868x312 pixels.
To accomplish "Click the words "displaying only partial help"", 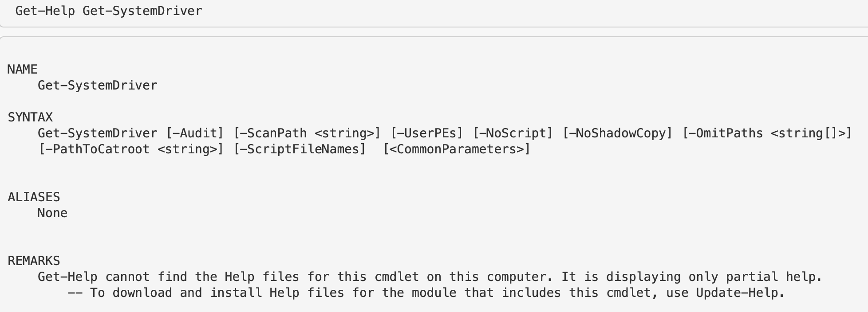I will [714, 277].
